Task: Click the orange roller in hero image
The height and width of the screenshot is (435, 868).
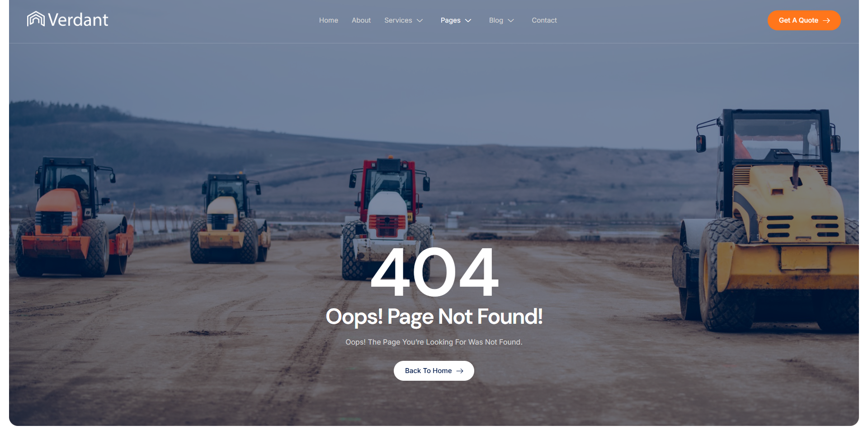Action: click(72, 217)
